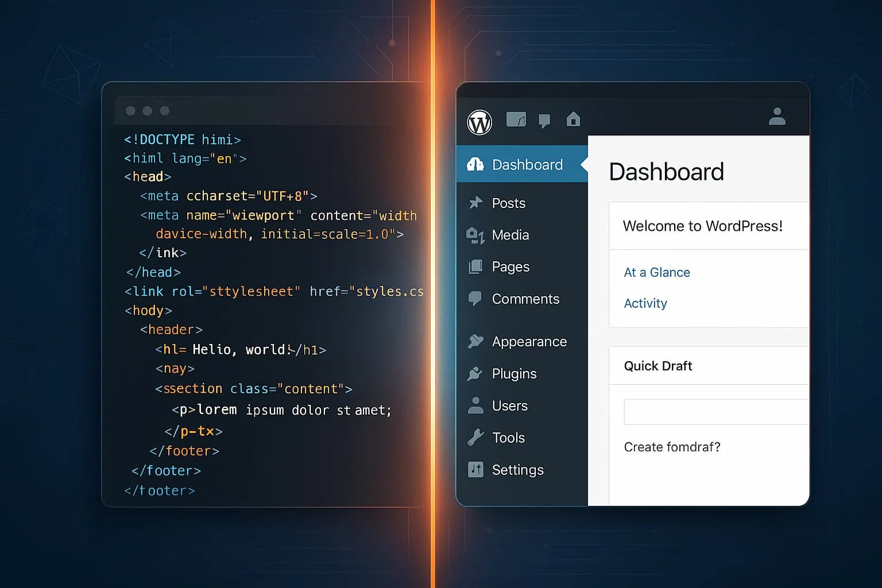Click the user profile avatar icon
This screenshot has height=588, width=882.
(x=777, y=117)
